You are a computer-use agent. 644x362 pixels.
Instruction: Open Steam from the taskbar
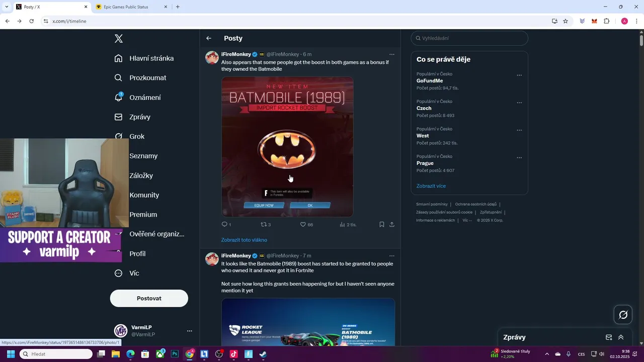(x=263, y=354)
